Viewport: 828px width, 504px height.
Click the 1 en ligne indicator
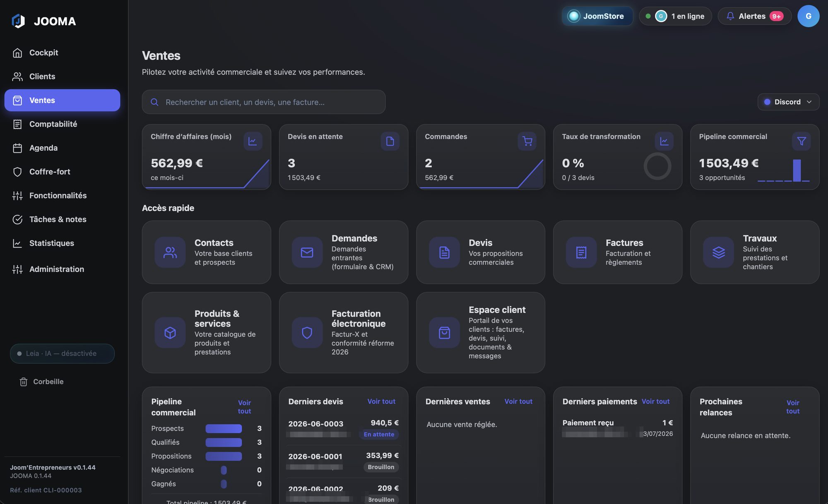675,16
